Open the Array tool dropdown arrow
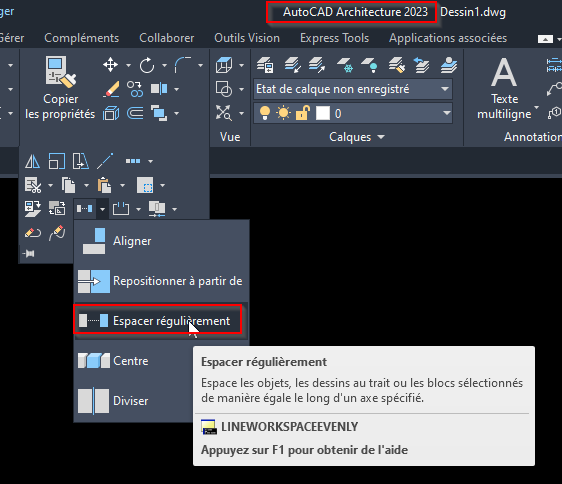This screenshot has width=562, height=484. click(x=151, y=161)
